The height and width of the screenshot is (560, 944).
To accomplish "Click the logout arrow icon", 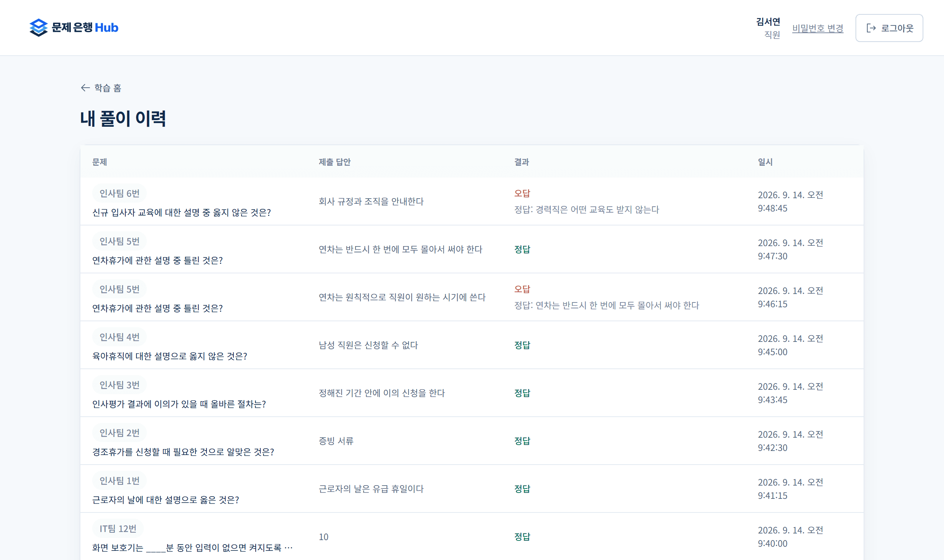I will (871, 28).
